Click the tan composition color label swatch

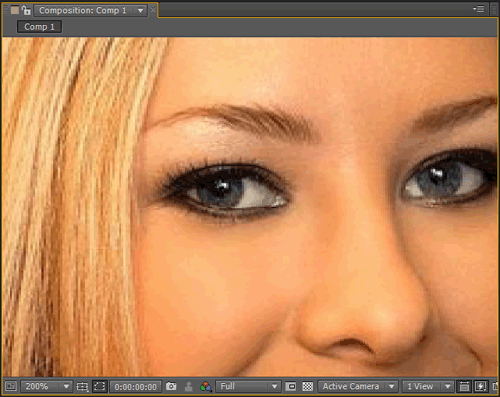pos(15,10)
